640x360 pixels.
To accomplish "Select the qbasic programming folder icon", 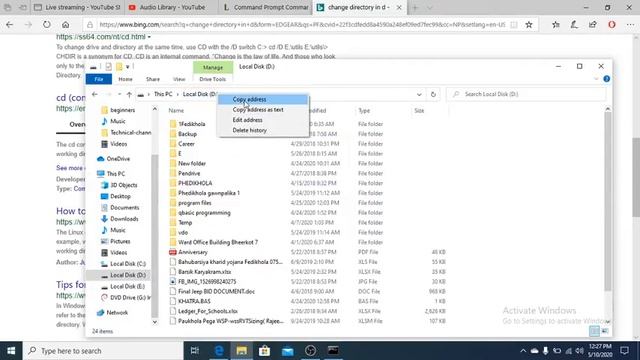I will click(x=173, y=213).
